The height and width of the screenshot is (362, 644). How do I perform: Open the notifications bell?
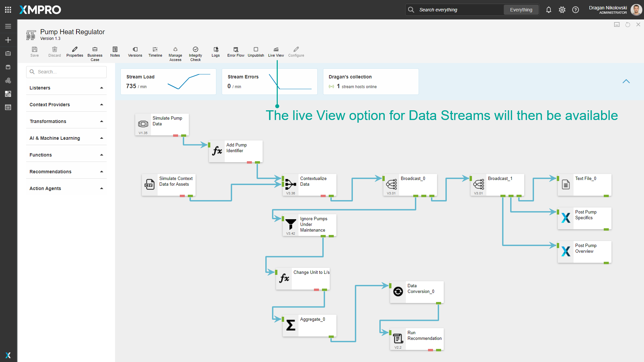[548, 10]
